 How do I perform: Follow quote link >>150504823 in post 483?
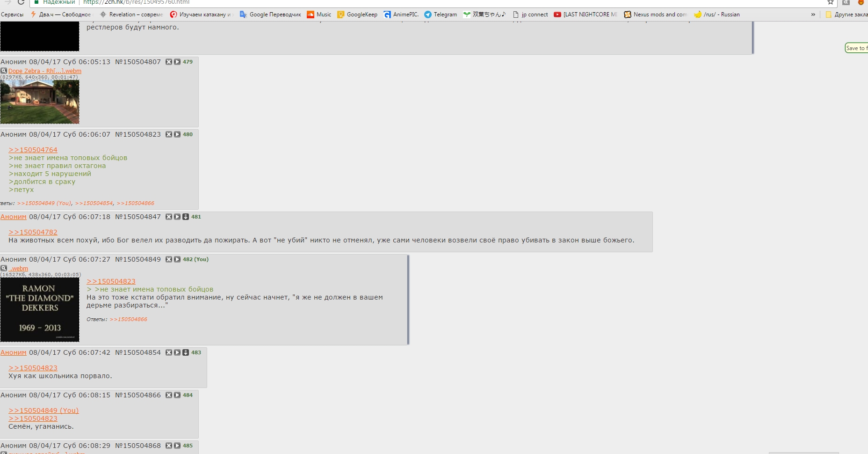pos(33,368)
